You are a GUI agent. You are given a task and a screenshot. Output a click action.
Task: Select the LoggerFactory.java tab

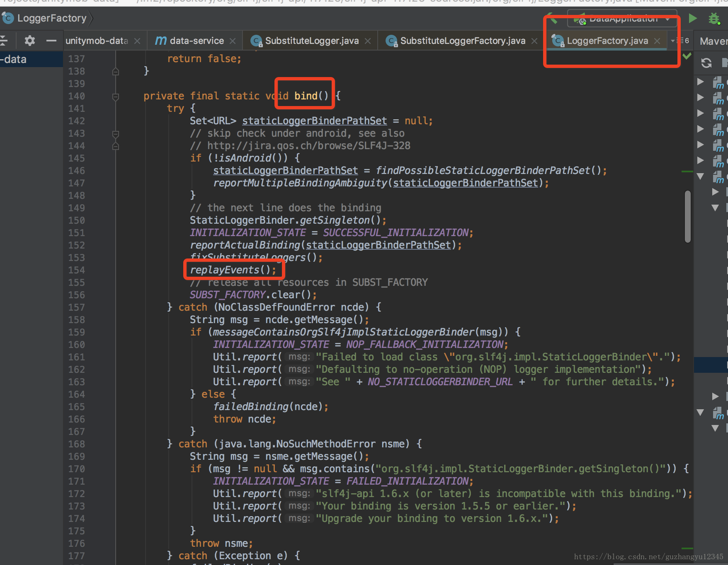[x=600, y=41]
